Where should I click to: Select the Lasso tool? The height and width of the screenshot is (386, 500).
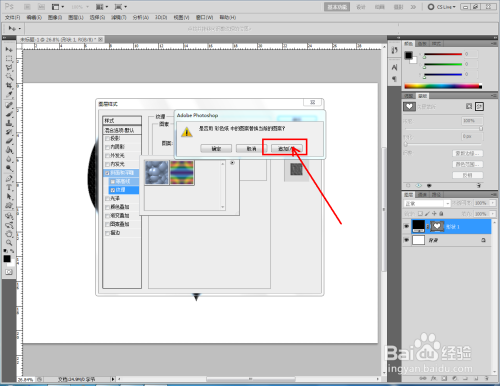pos(9,68)
